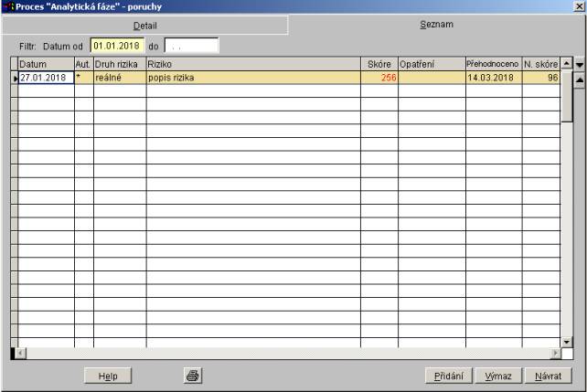The image size is (587, 392).
Task: Close the Proces window
Action: (579, 7)
